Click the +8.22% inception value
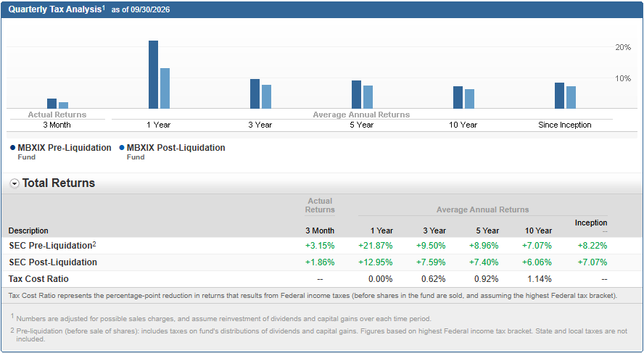The image size is (644, 353). 593,246
